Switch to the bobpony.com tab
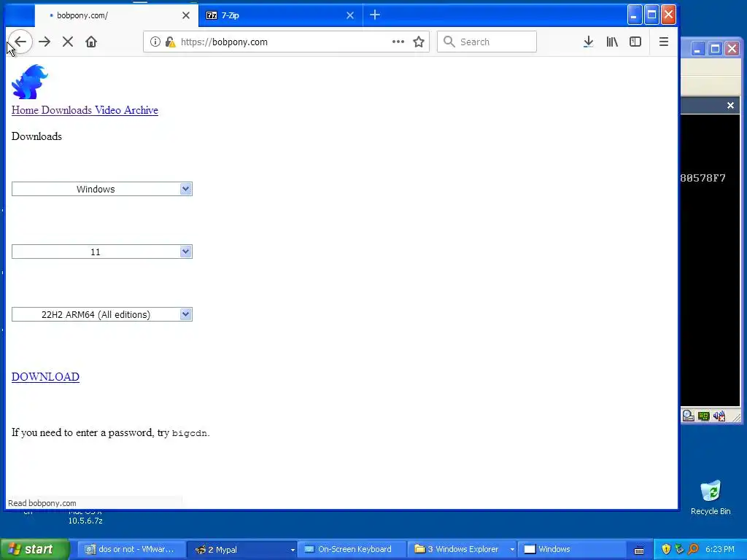 116,15
